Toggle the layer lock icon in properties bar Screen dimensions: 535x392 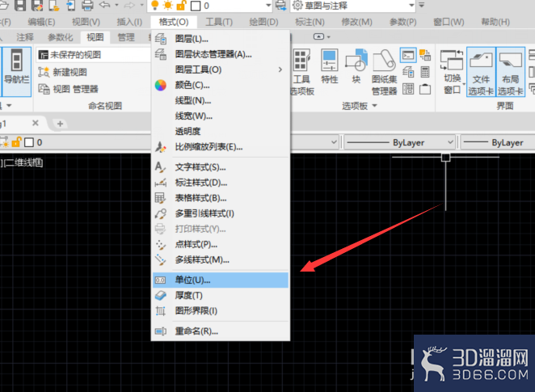coord(16,142)
